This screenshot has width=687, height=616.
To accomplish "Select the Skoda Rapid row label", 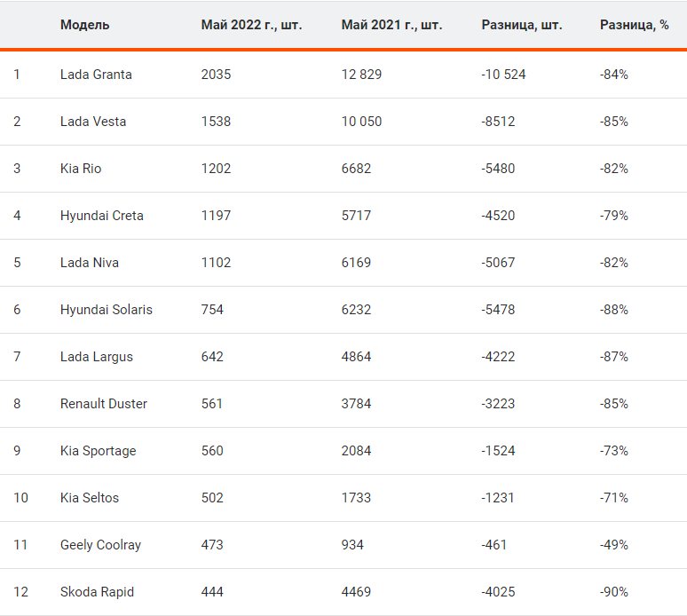I will 97,592.
